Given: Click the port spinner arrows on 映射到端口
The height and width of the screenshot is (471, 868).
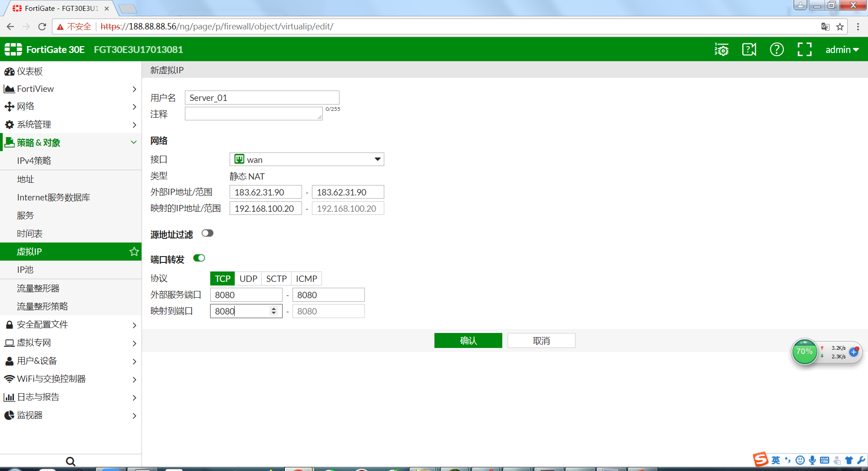Looking at the screenshot, I should tap(274, 311).
